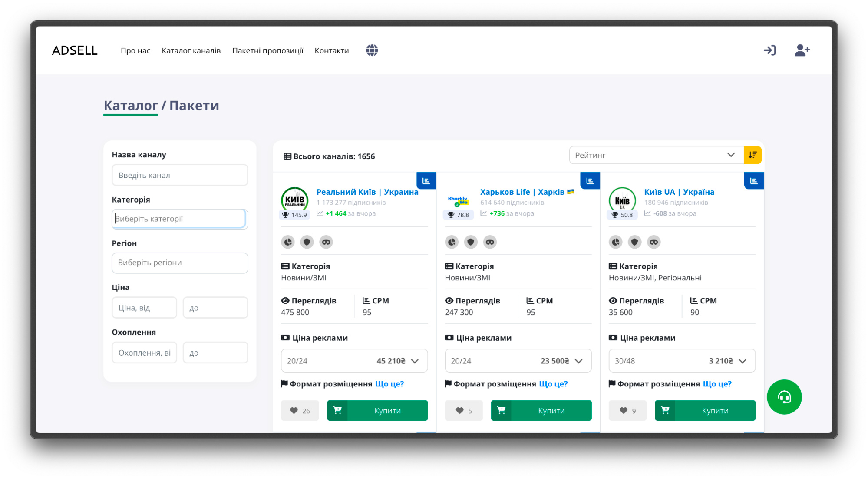Click rating badge 78.8

458,215
